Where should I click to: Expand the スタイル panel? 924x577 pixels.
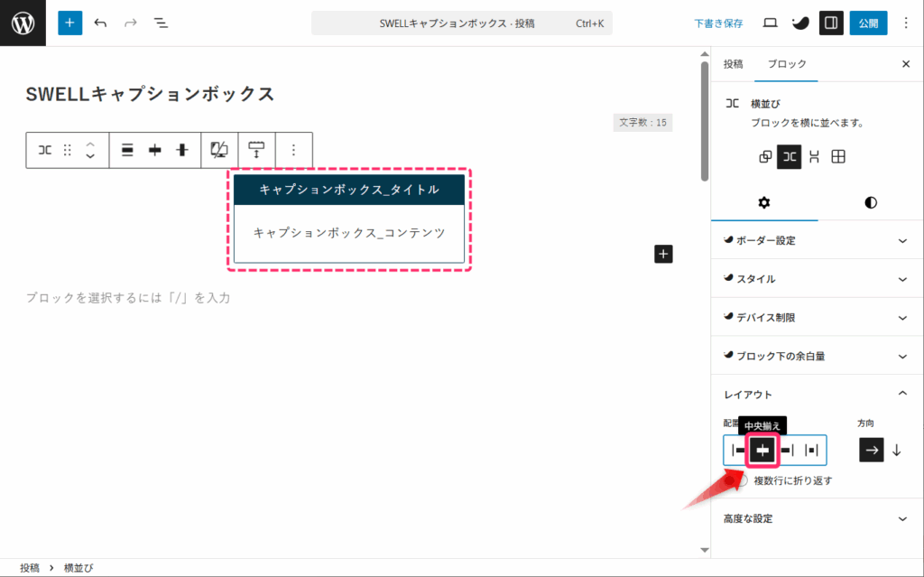click(x=817, y=279)
